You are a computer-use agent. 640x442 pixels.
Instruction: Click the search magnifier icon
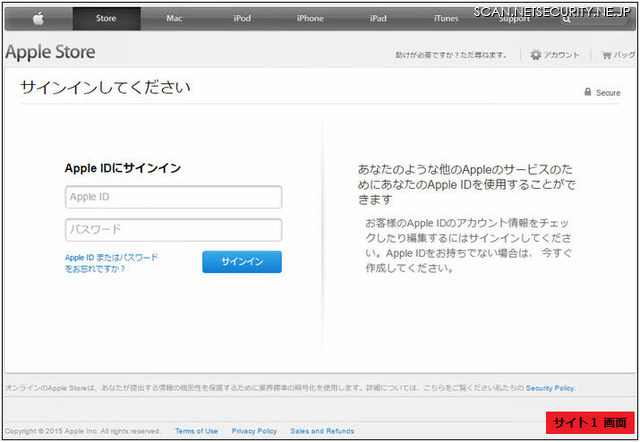click(566, 19)
